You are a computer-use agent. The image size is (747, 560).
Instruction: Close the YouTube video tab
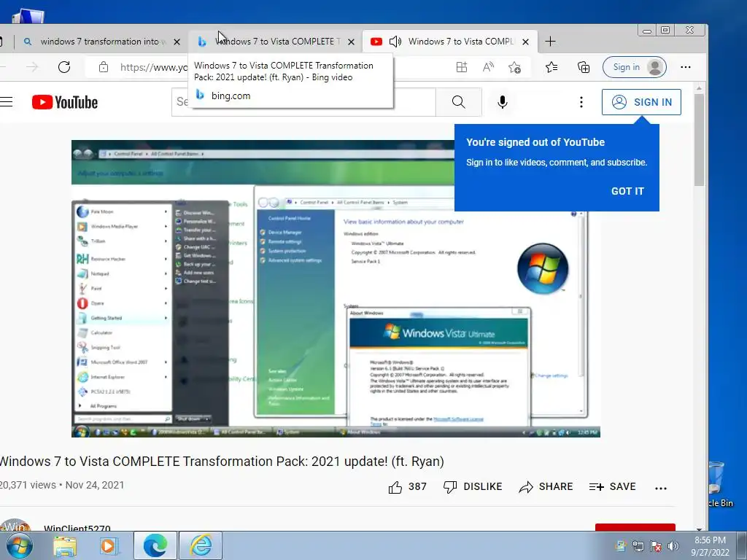click(x=525, y=42)
